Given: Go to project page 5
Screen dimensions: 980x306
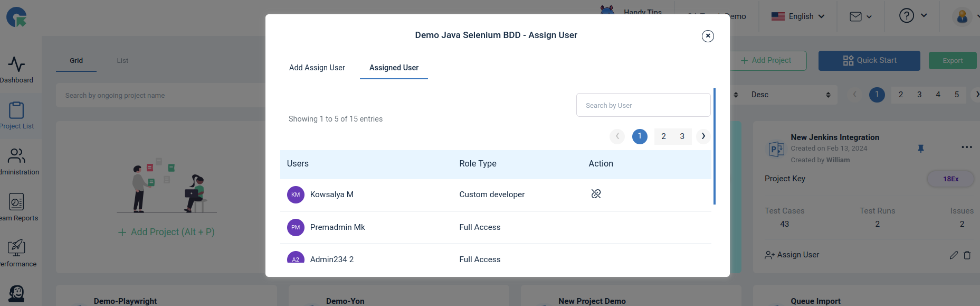Looking at the screenshot, I should point(956,95).
